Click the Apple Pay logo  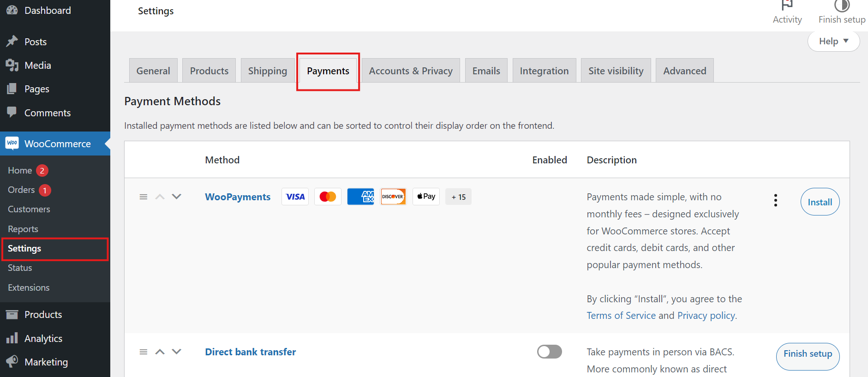(x=426, y=197)
